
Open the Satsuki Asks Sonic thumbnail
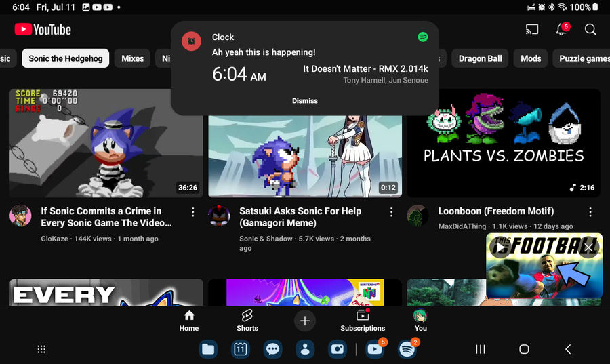[305, 157]
